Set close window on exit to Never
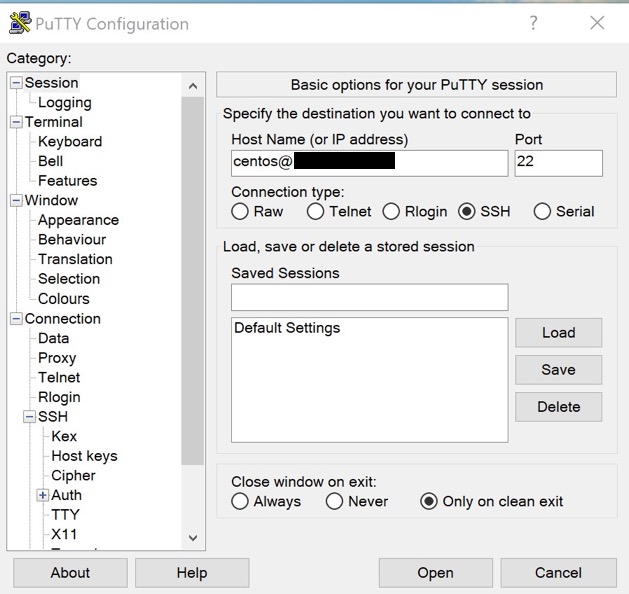This screenshot has height=594, width=629. [334, 501]
